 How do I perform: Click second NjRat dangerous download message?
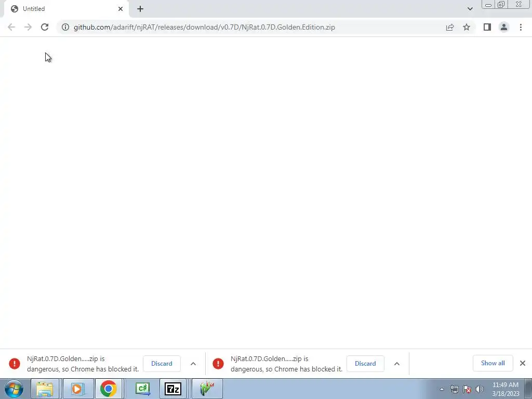[286, 364]
